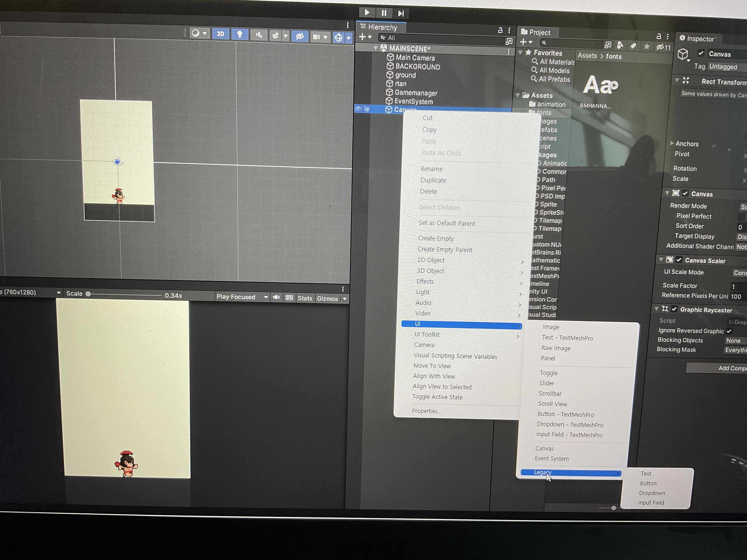
Task: Open the Play Focused dropdown
Action: [242, 297]
